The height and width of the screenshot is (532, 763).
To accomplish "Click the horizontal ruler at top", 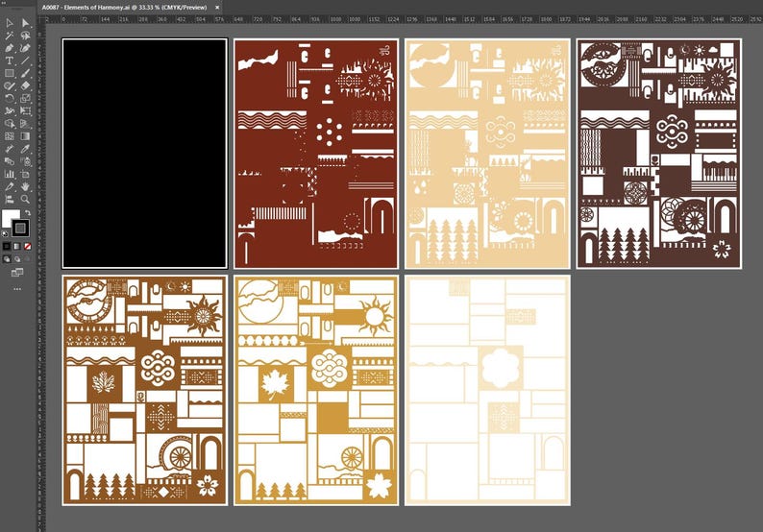I will pos(405,19).
